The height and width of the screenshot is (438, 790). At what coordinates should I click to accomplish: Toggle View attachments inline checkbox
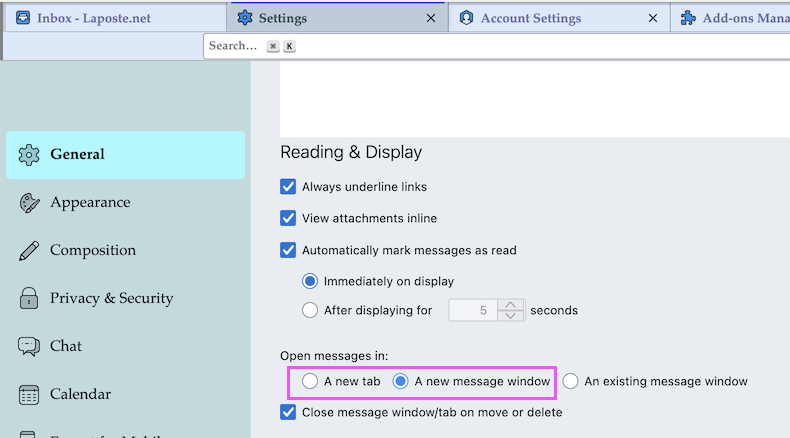click(288, 218)
